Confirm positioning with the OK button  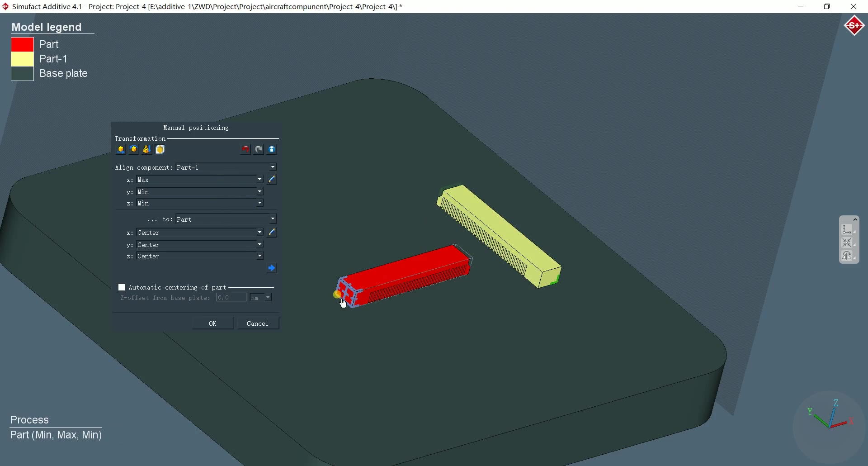point(212,323)
